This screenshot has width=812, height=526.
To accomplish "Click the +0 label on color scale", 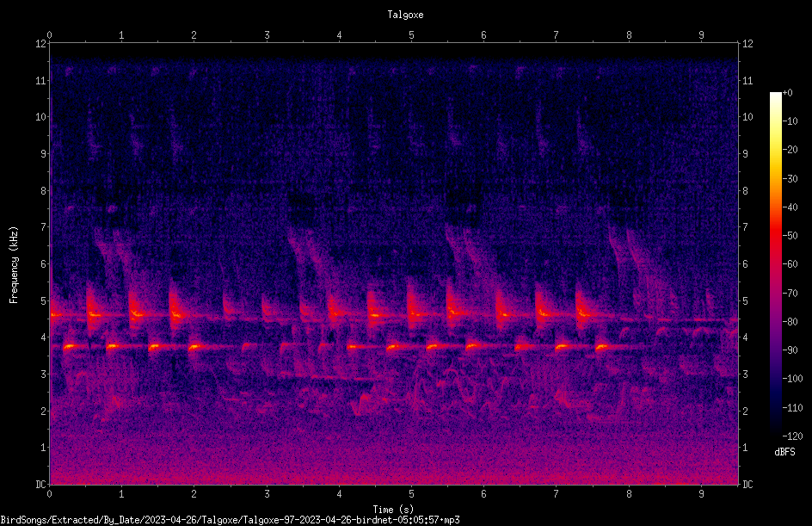I will point(787,93).
